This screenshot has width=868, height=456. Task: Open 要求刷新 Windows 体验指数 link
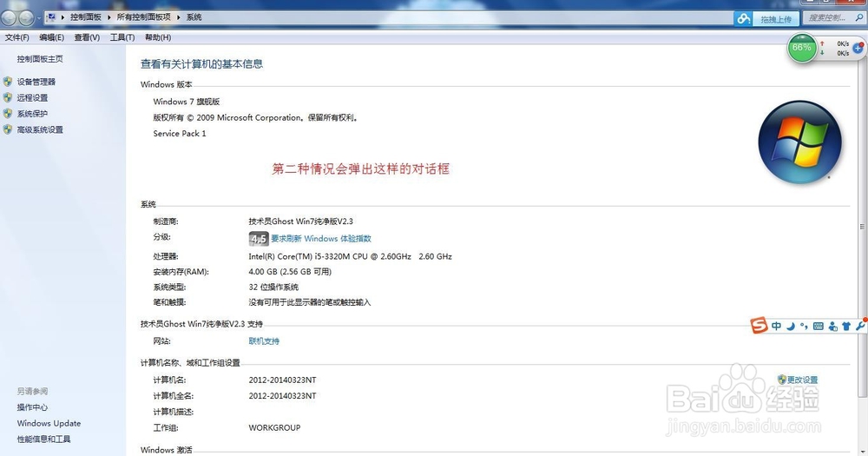pos(321,239)
